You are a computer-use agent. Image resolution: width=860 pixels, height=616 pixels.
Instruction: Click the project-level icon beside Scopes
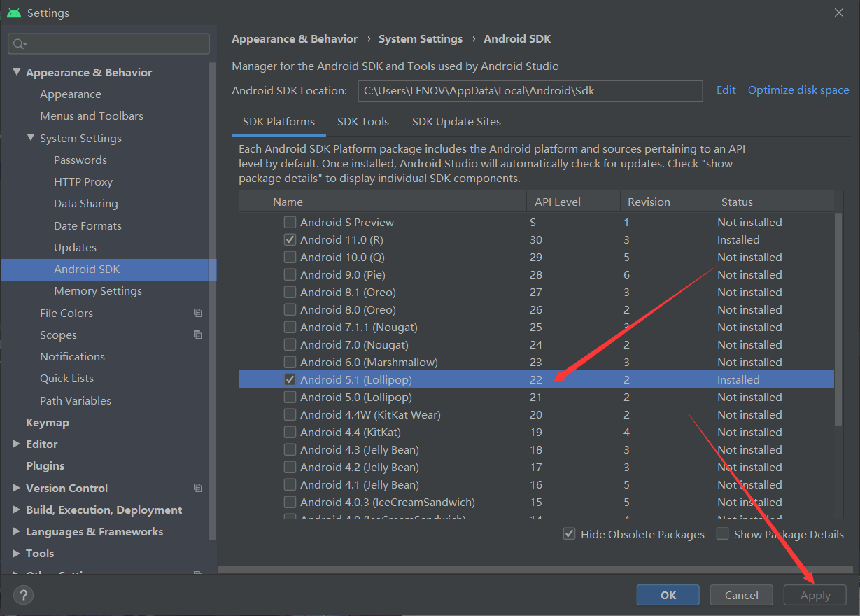[198, 335]
